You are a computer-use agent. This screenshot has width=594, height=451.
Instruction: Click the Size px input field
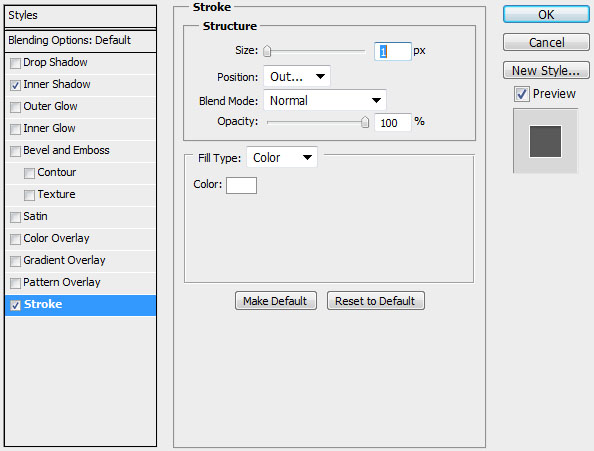tap(392, 51)
